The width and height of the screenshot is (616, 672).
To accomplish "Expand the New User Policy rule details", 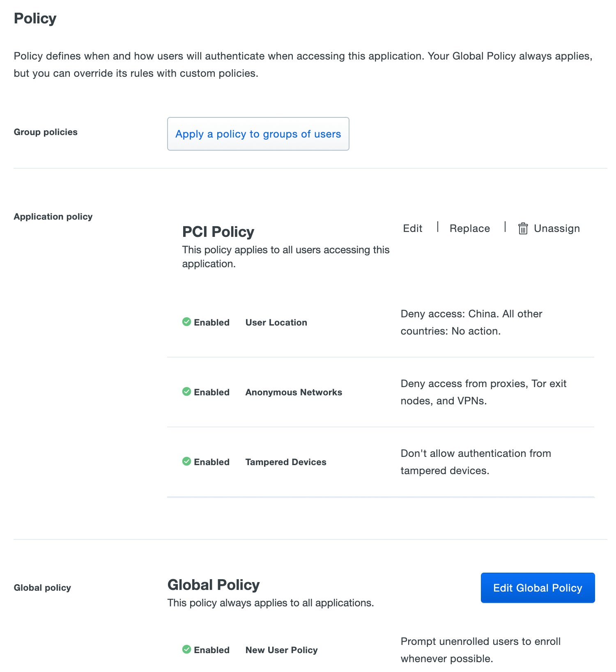I will tap(281, 650).
